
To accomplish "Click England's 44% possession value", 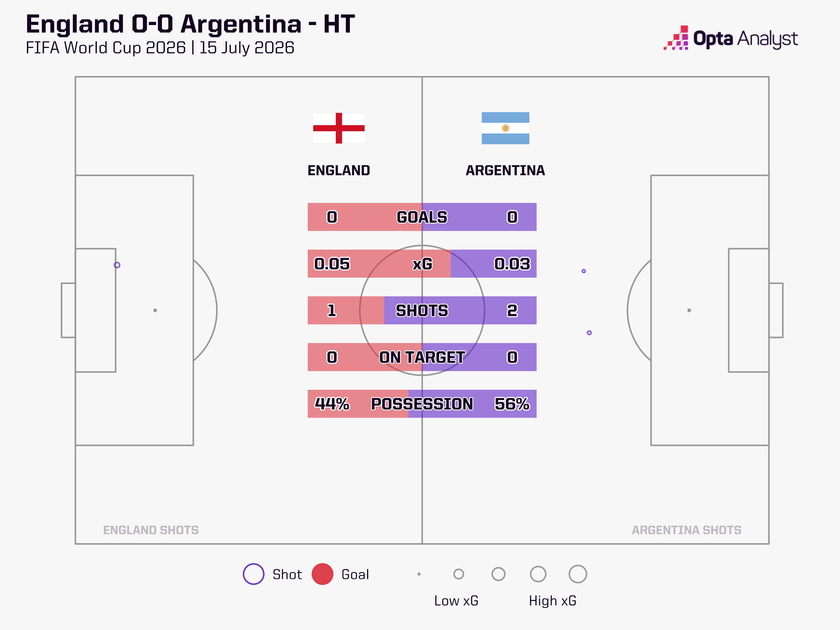I will click(x=332, y=404).
